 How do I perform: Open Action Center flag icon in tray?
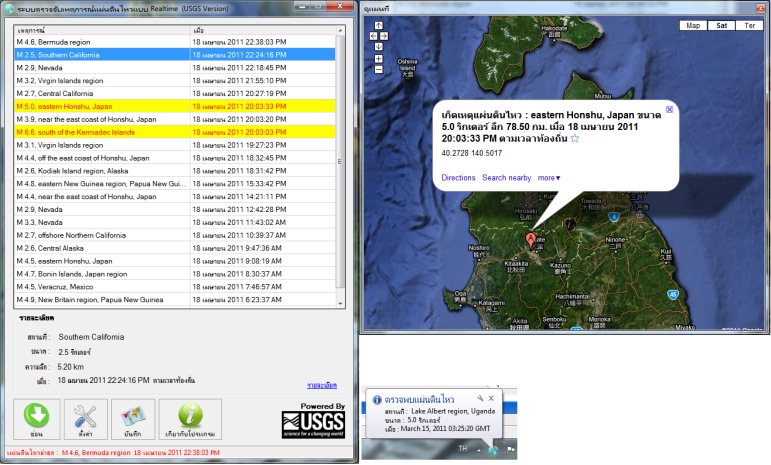[x=510, y=449]
